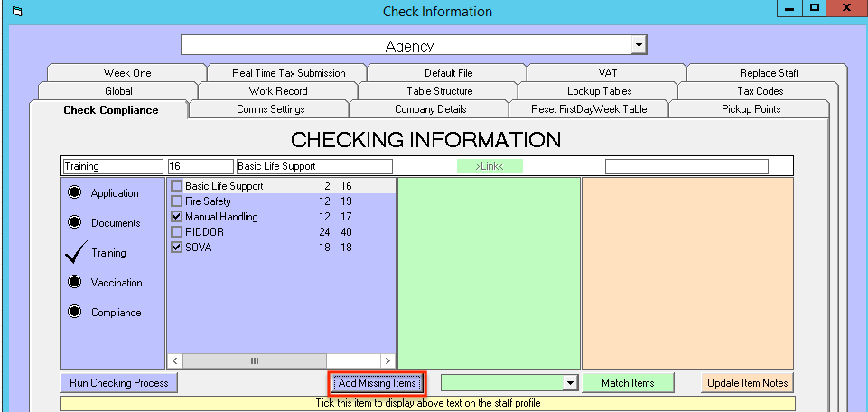Click the Training checkmark icon

[75, 253]
